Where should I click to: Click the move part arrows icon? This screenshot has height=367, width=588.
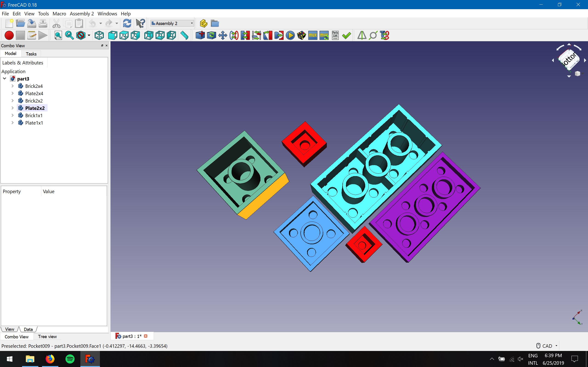[223, 35]
